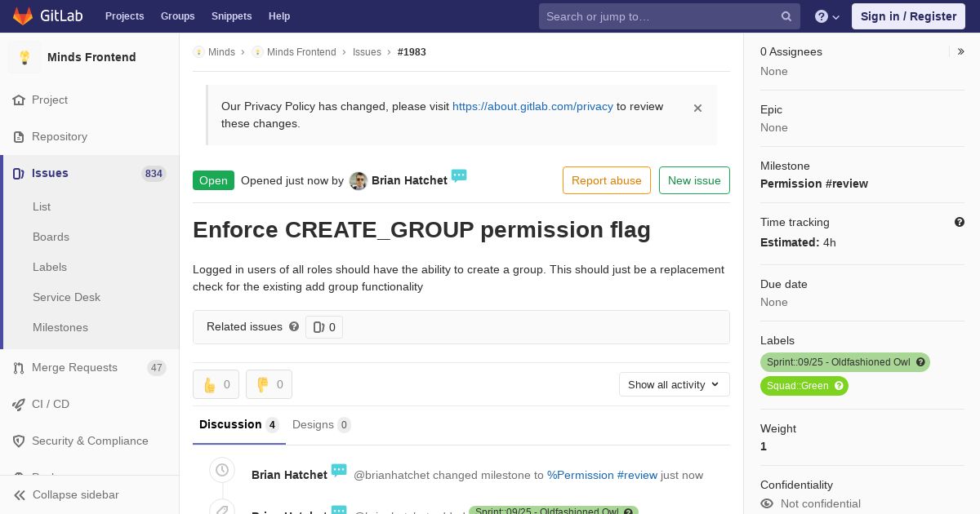
Task: Open the Help menu in navbar
Action: point(279,16)
